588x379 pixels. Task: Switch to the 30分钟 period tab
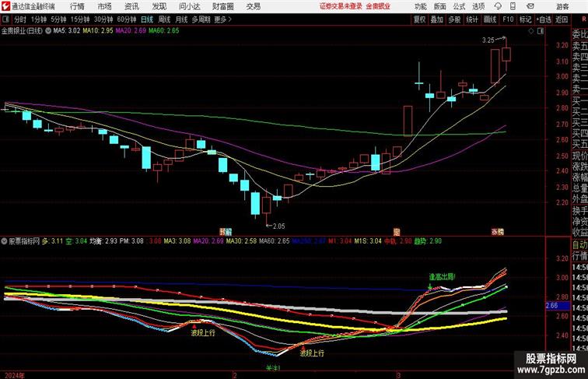tap(103, 19)
